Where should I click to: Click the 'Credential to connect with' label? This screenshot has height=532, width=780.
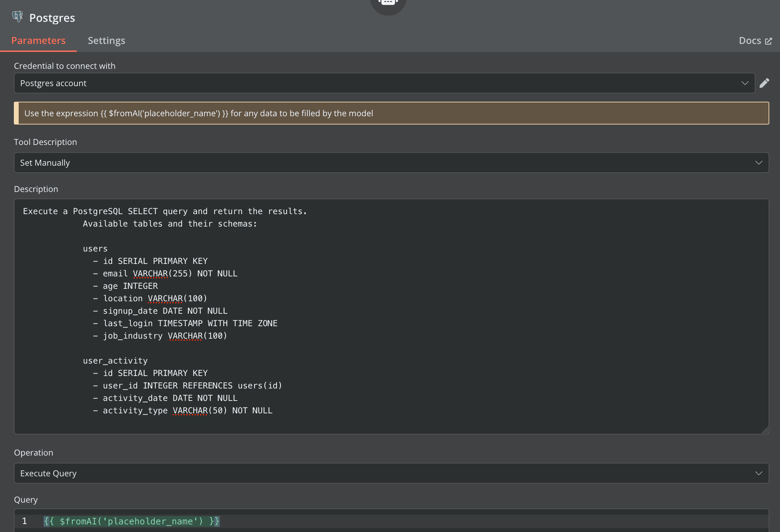[65, 66]
